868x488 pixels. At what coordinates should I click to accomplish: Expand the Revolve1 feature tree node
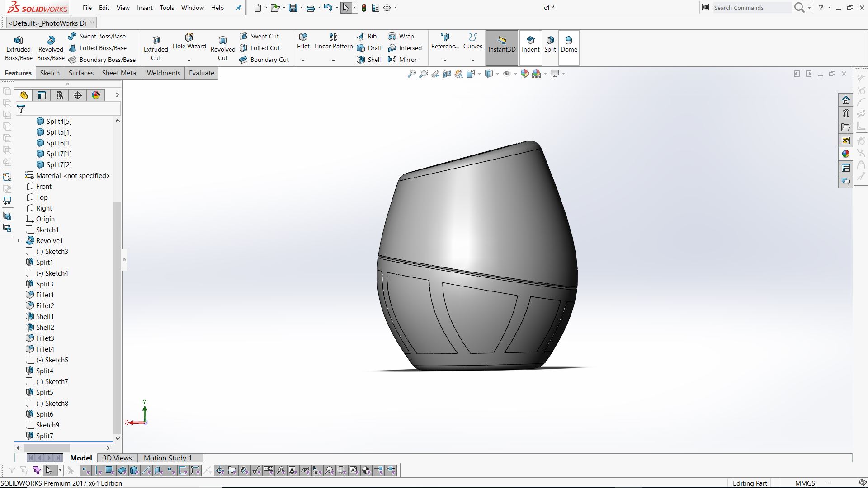(x=19, y=240)
